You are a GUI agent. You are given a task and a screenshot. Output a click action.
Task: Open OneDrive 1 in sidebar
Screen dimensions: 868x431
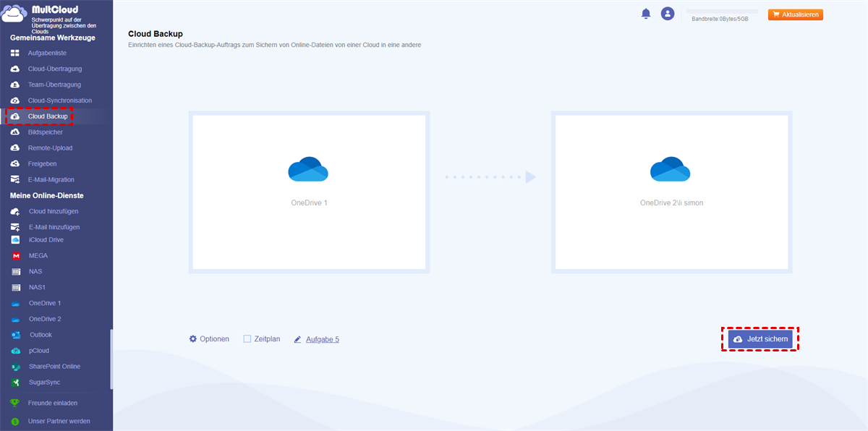click(x=45, y=303)
